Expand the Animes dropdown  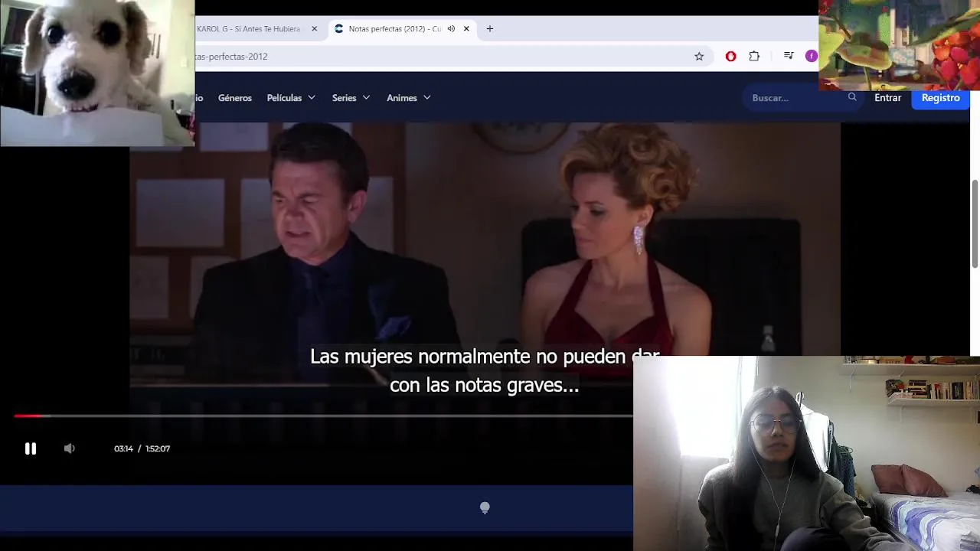click(409, 98)
